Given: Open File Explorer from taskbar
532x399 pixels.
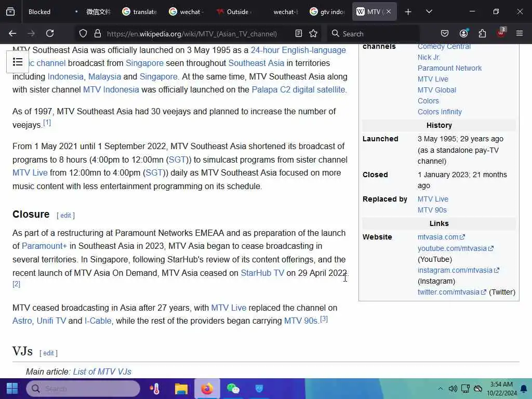Looking at the screenshot, I should pyautogui.click(x=181, y=389).
